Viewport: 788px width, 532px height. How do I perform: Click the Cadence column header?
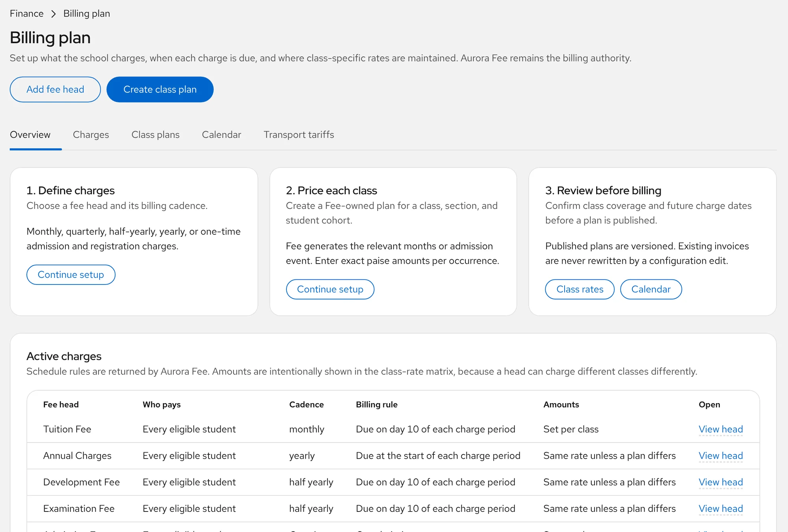point(307,404)
